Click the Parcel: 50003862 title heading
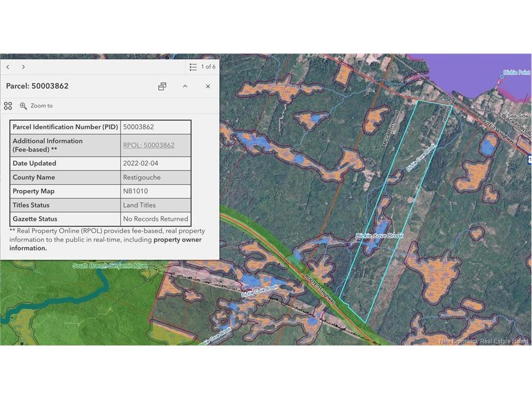 pyautogui.click(x=37, y=86)
